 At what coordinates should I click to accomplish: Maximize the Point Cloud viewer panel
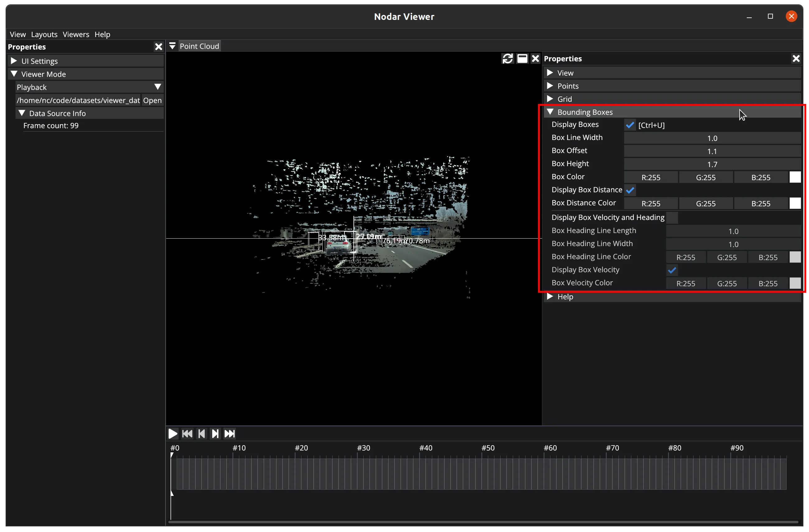522,58
